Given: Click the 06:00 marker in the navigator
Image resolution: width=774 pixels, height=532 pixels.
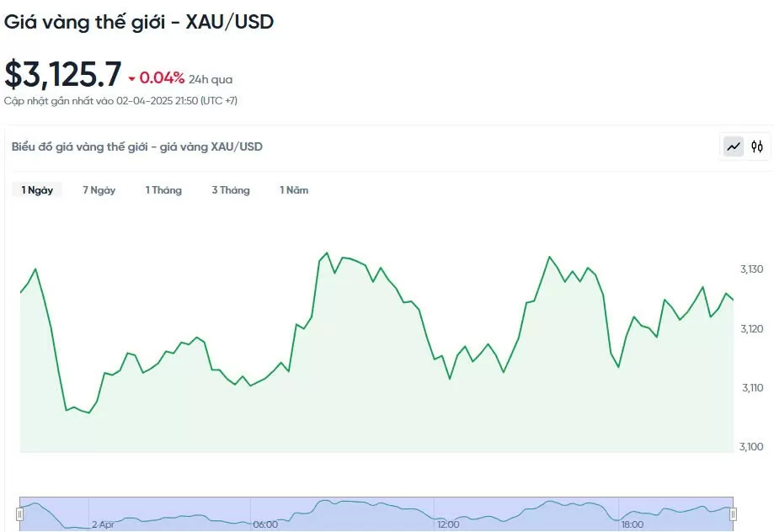Looking at the screenshot, I should [265, 524].
